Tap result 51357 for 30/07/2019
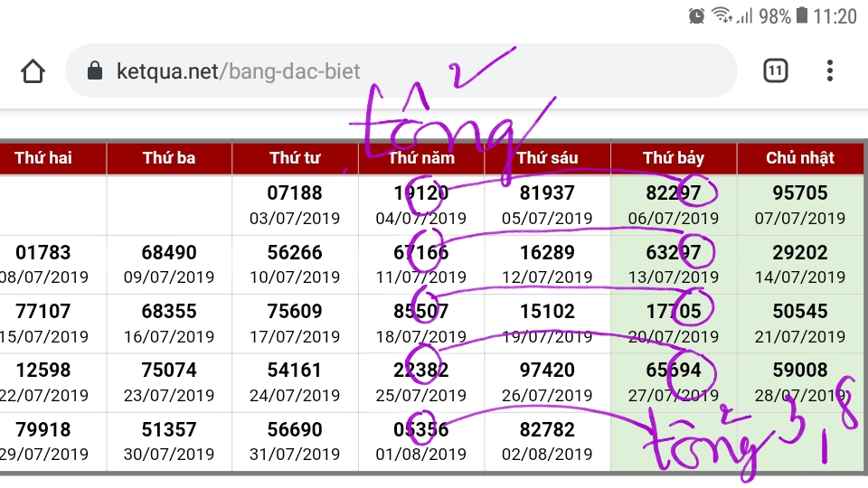The image size is (868, 488). [x=169, y=430]
